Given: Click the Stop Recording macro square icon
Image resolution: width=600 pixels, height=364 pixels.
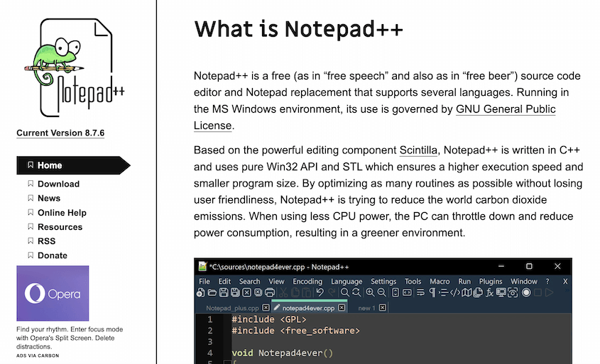Looking at the screenshot, I should (x=538, y=292).
